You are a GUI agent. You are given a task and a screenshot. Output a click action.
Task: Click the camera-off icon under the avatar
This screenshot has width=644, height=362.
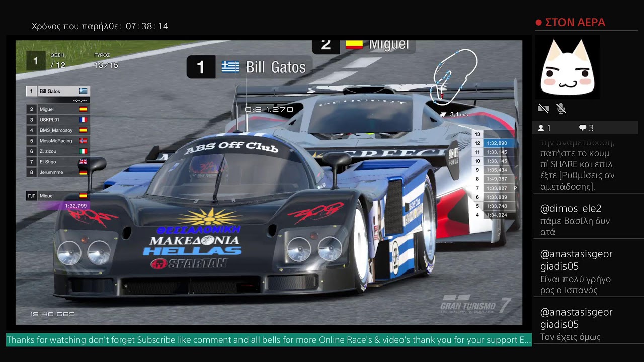tap(543, 108)
